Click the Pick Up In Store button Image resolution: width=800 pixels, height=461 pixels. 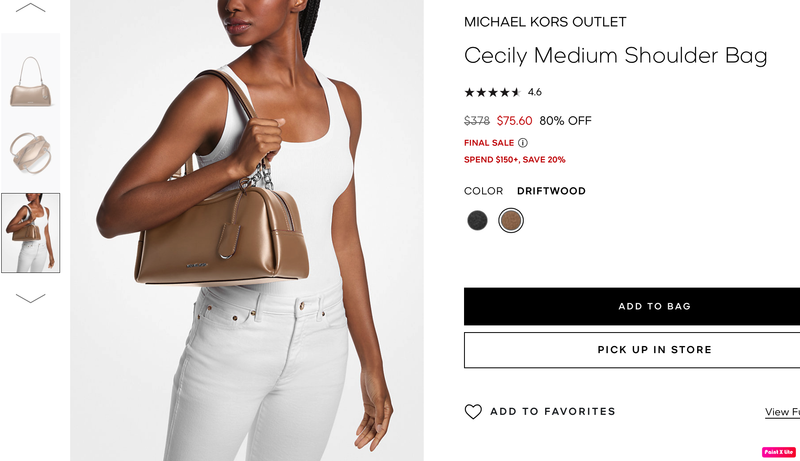[632, 350]
